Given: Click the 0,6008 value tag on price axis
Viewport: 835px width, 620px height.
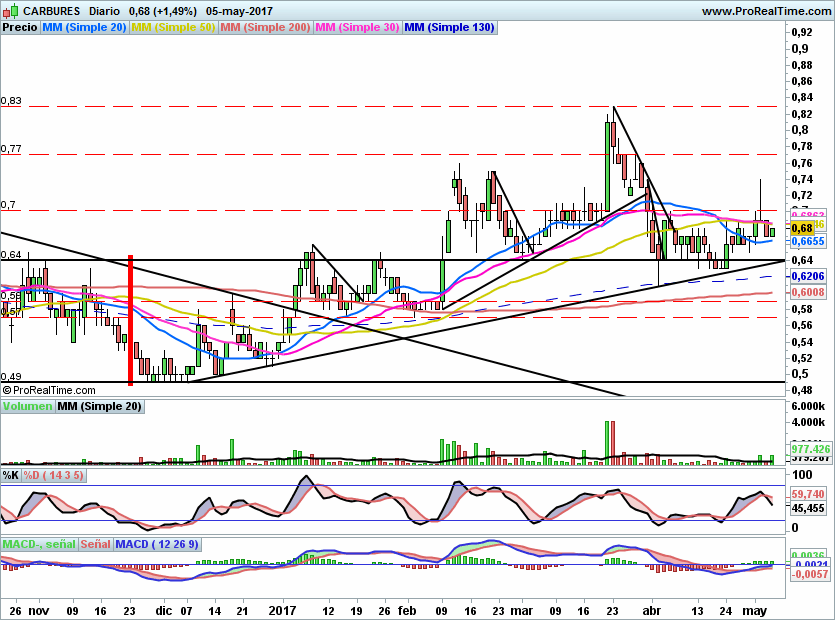Looking at the screenshot, I should (x=808, y=292).
